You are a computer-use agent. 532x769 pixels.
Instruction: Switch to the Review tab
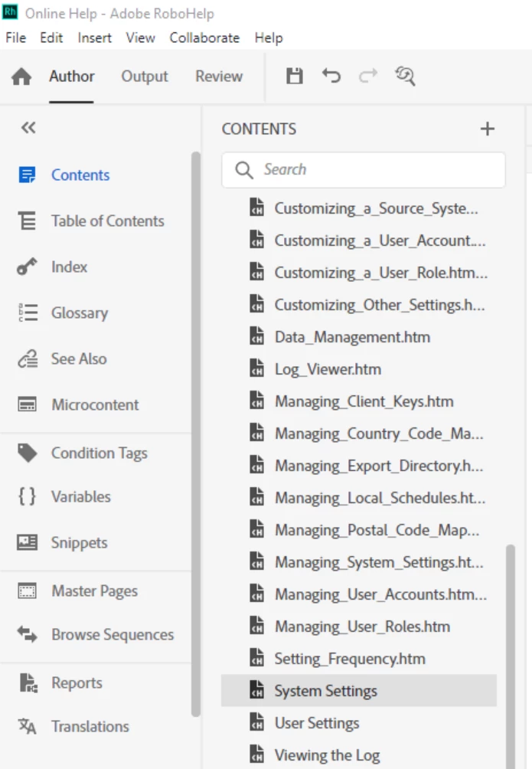(219, 77)
